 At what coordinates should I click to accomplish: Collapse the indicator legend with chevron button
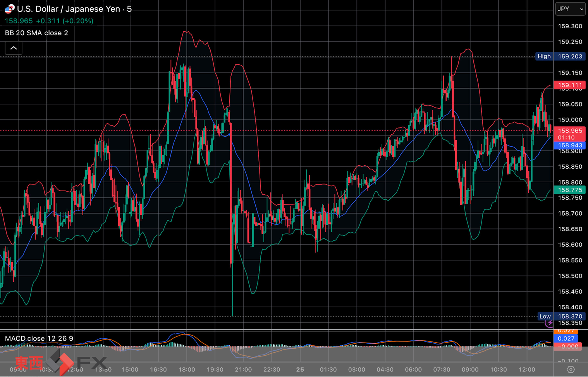(14, 48)
